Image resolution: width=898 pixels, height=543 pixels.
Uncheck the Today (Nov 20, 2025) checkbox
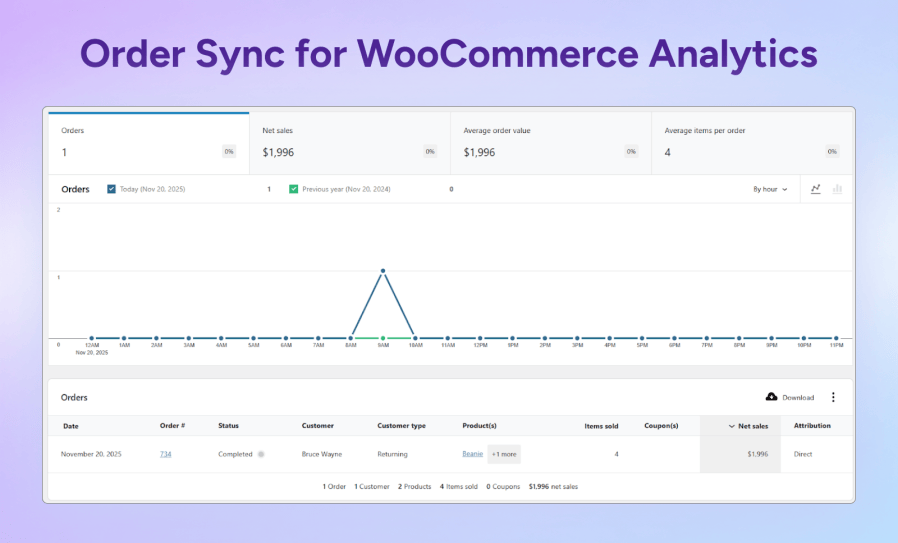coord(111,189)
